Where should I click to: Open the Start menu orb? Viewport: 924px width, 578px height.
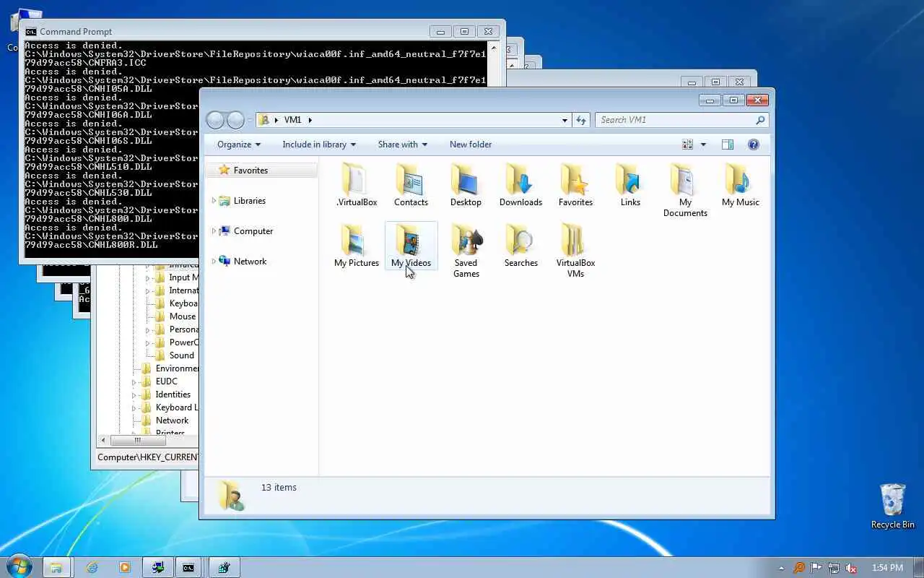(x=19, y=567)
